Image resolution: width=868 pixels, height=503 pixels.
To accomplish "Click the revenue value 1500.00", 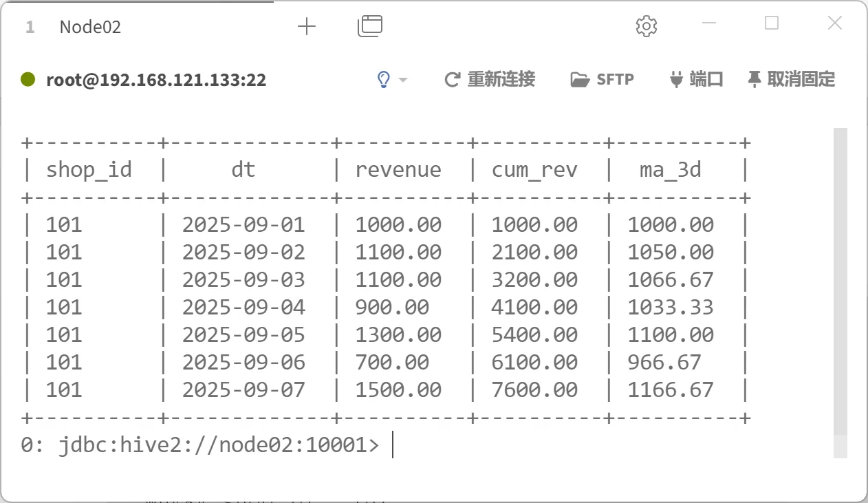I will pyautogui.click(x=398, y=389).
